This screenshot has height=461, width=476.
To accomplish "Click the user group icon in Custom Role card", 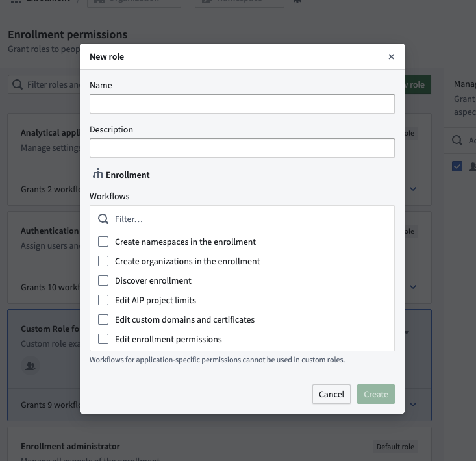I will tap(31, 366).
